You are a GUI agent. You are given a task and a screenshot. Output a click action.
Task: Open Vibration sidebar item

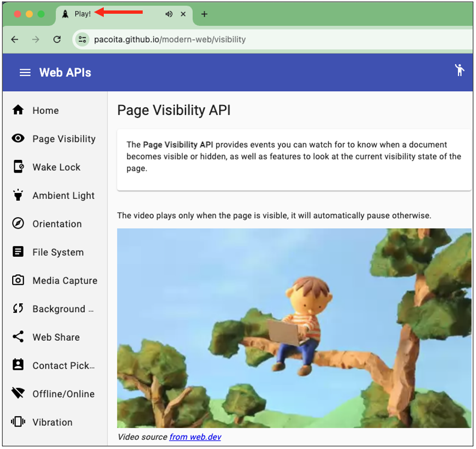click(55, 422)
